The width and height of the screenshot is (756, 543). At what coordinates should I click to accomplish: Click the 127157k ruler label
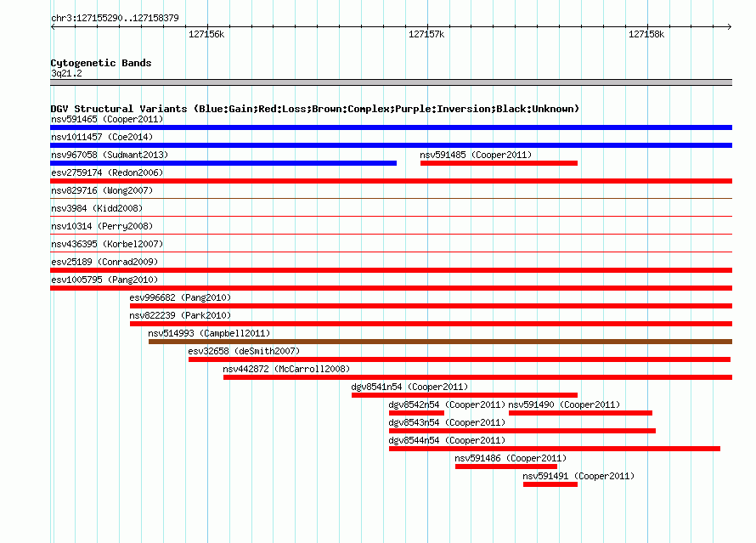426,34
